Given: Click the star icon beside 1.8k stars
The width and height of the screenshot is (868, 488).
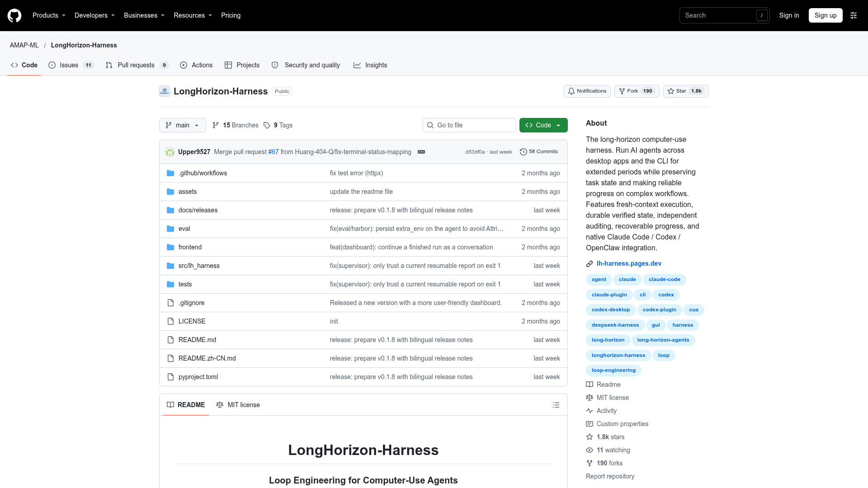Looking at the screenshot, I should (590, 437).
